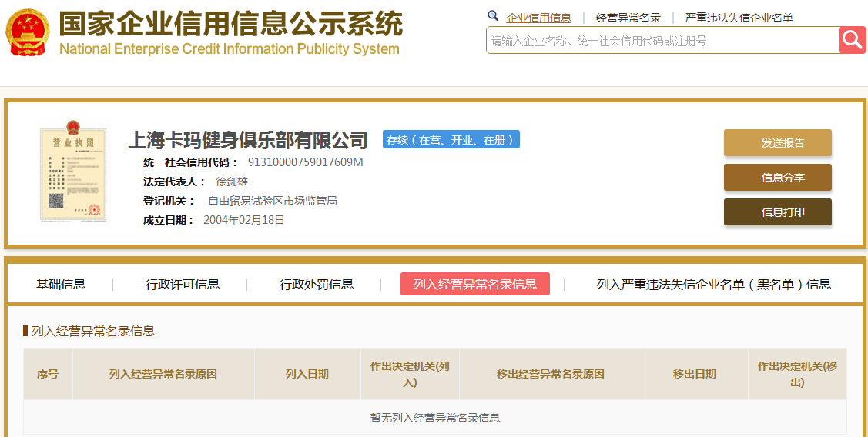Image resolution: width=868 pixels, height=437 pixels.
Task: Click the company name 上海卡玛健身俱乐部有限公司
Action: tap(248, 140)
